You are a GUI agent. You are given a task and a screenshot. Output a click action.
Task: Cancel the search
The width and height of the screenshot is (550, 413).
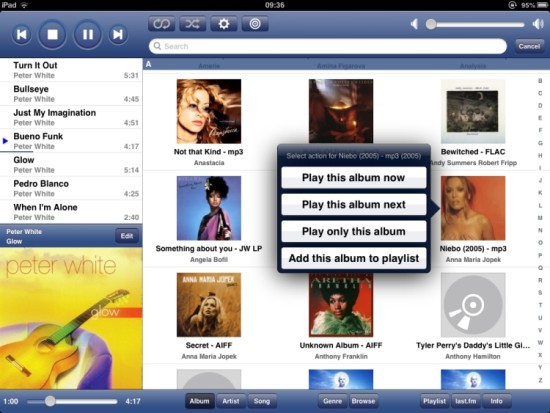[529, 46]
